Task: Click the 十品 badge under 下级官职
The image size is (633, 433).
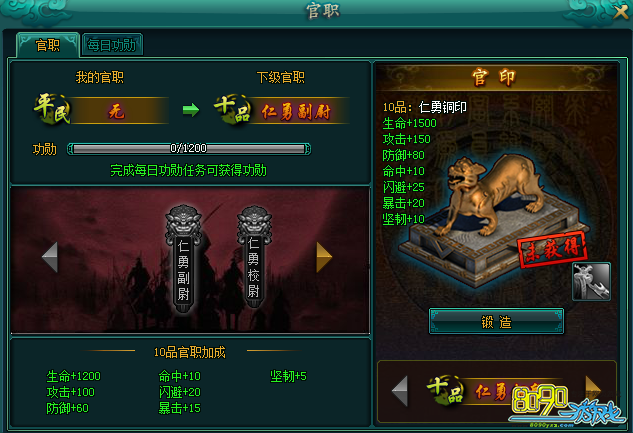Action: point(232,109)
